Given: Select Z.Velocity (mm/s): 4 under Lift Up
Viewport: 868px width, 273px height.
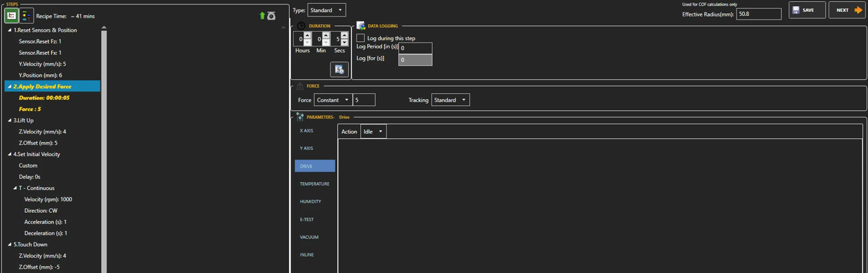Looking at the screenshot, I should click(43, 132).
